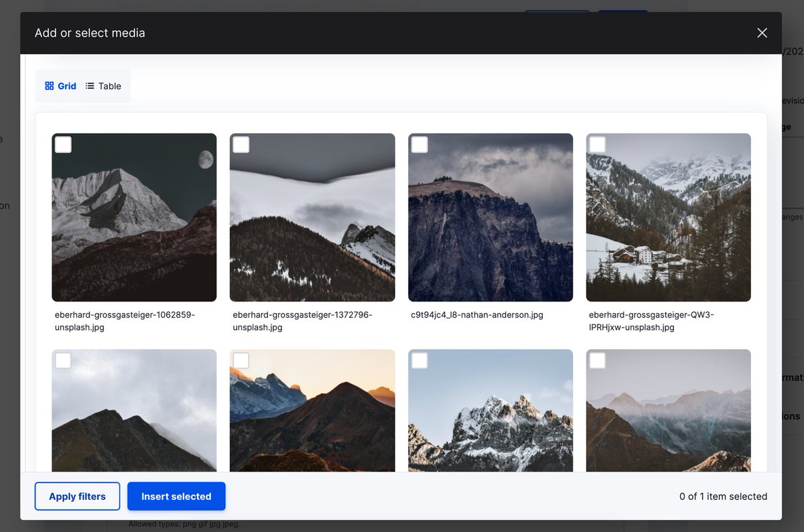Click the Add or select media title
The width and height of the screenshot is (804, 532).
coord(90,33)
